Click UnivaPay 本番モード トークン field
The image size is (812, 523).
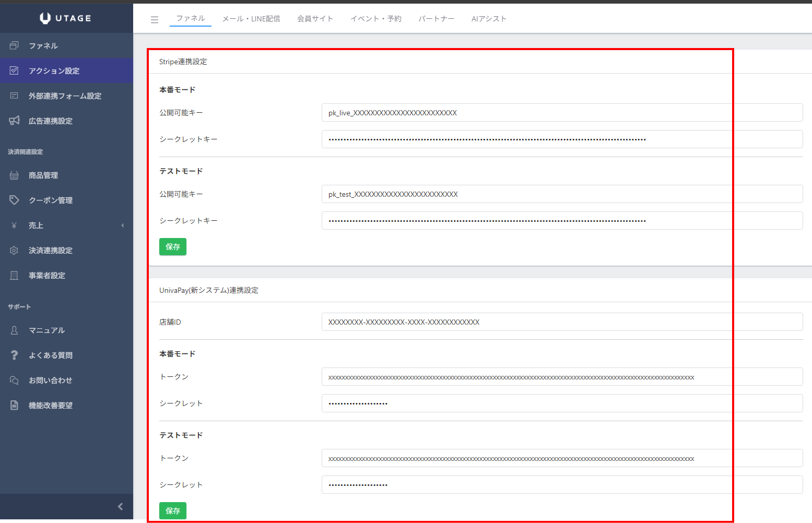562,377
